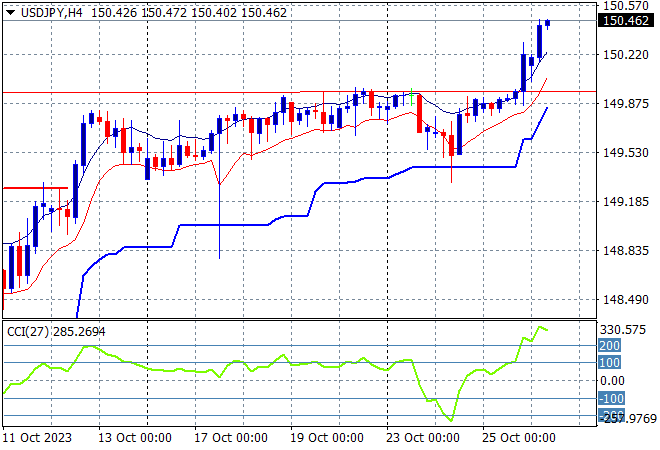This screenshot has height=450, width=660.
Task: Click the 149.185 price axis label
Action: 626,201
